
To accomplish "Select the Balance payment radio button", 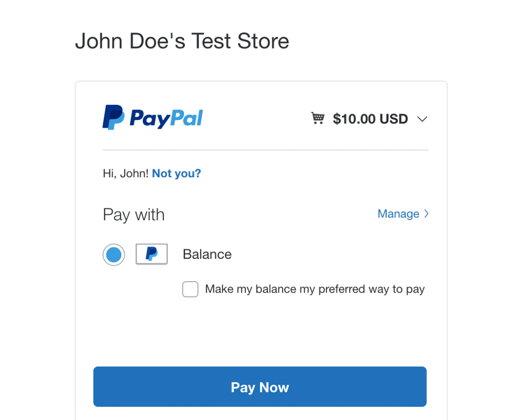I will (x=114, y=254).
